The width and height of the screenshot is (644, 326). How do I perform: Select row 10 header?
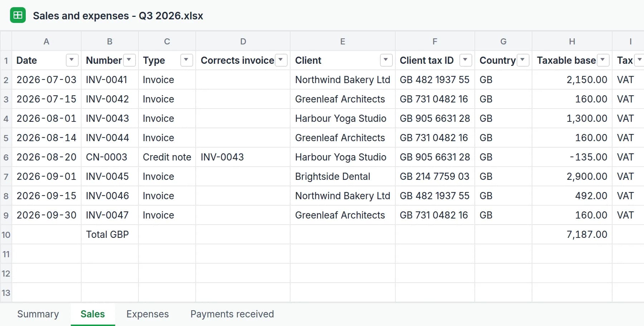[6, 235]
